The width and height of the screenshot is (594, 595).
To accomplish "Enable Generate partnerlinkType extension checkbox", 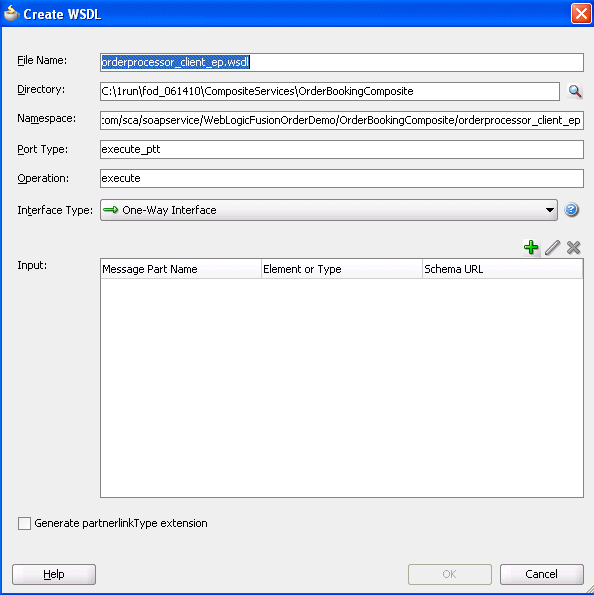I will [x=24, y=523].
